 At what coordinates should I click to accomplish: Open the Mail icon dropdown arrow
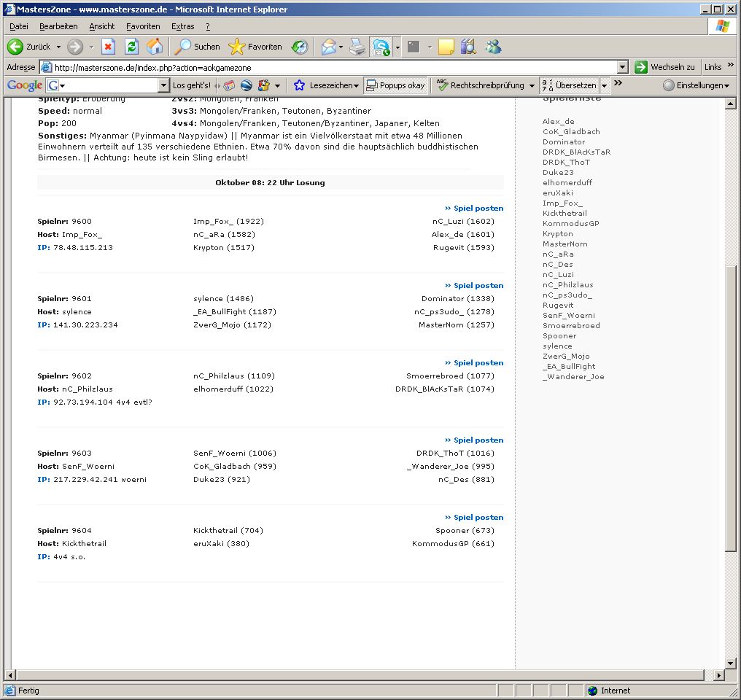click(341, 47)
